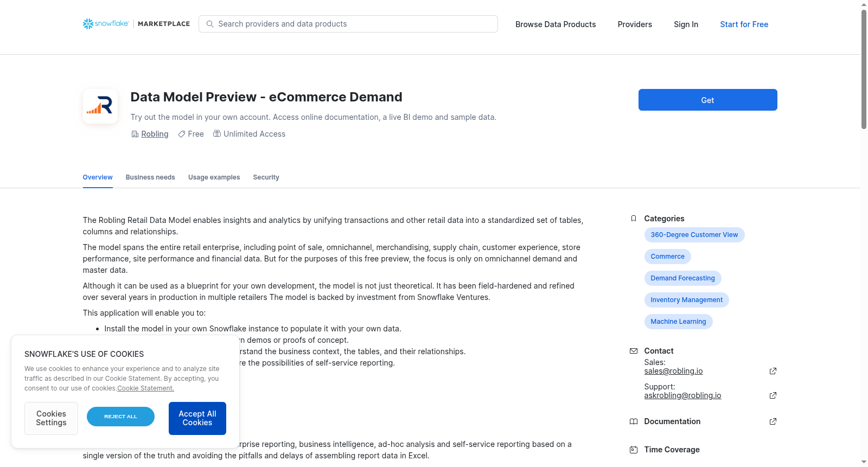Click the blue Get button

(x=707, y=100)
